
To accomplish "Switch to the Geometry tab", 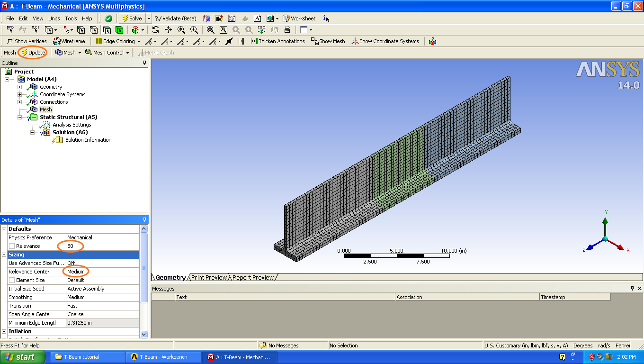I will click(x=170, y=277).
